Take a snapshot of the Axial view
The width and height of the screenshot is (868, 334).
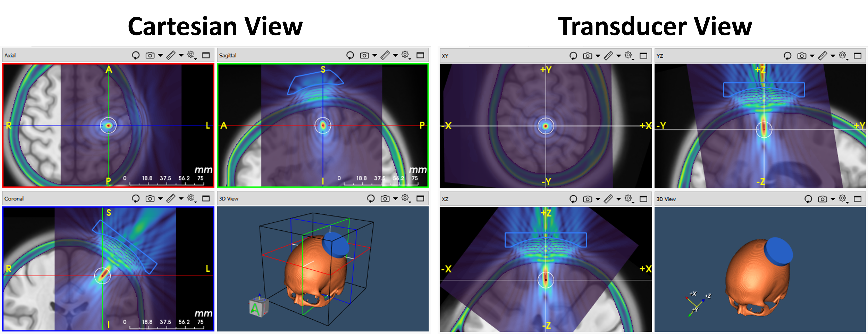[150, 55]
